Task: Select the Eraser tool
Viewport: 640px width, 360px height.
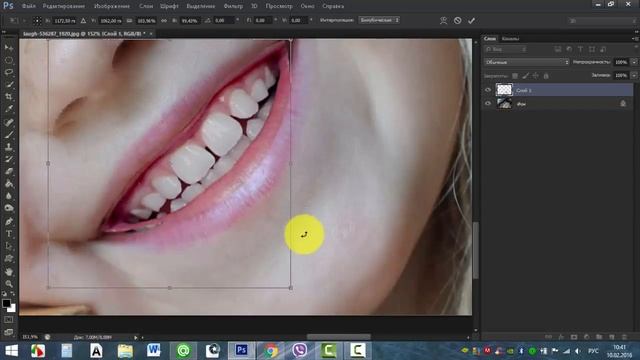Action: [x=9, y=171]
